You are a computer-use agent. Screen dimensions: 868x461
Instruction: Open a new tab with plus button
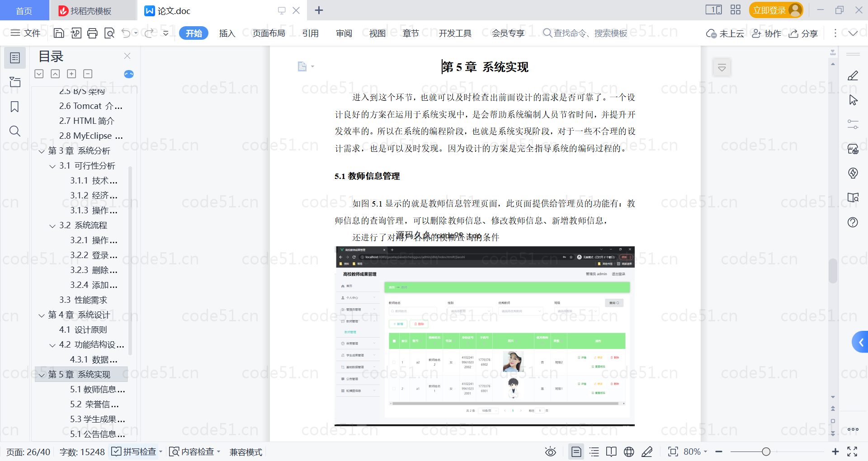click(x=319, y=10)
